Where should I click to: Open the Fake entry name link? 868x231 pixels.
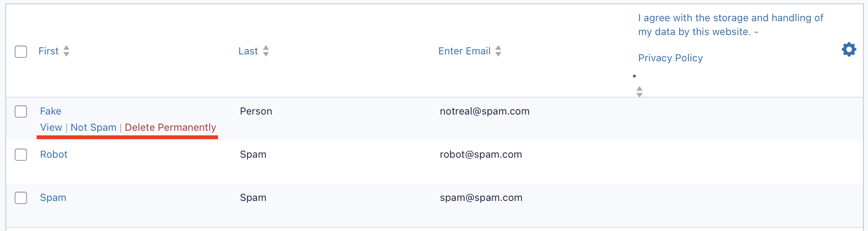click(51, 111)
